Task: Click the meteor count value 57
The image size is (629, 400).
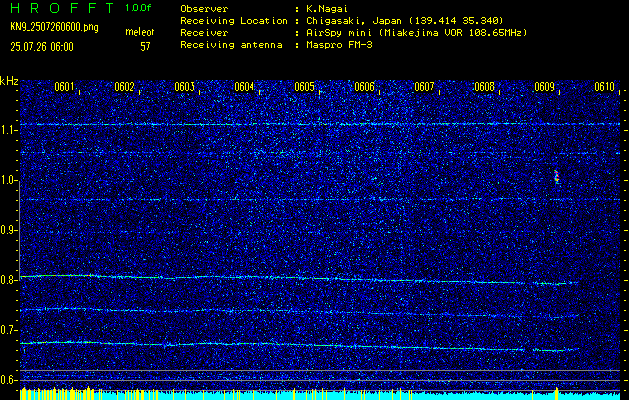Action: (x=145, y=47)
